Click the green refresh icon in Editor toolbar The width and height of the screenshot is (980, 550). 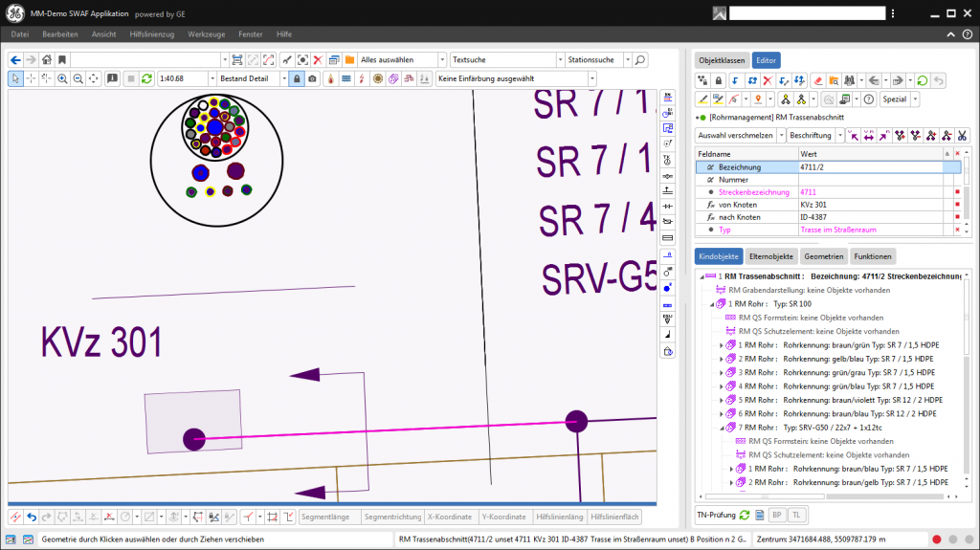pos(922,80)
